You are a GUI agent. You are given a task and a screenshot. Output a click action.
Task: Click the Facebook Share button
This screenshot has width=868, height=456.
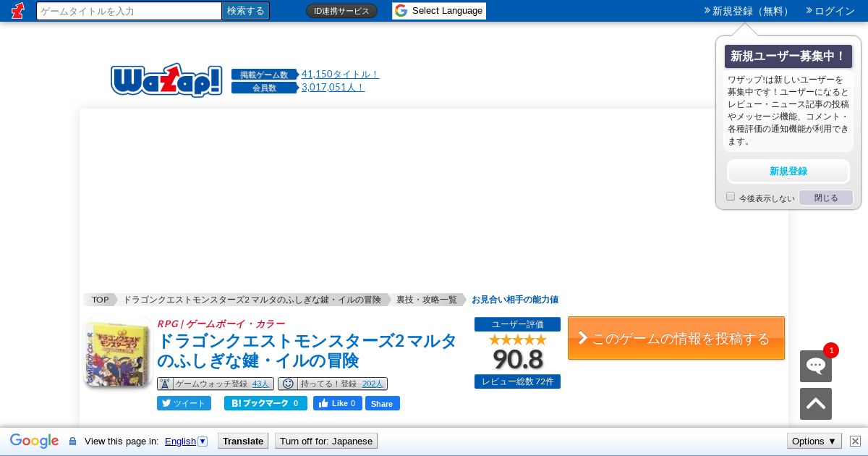(382, 403)
